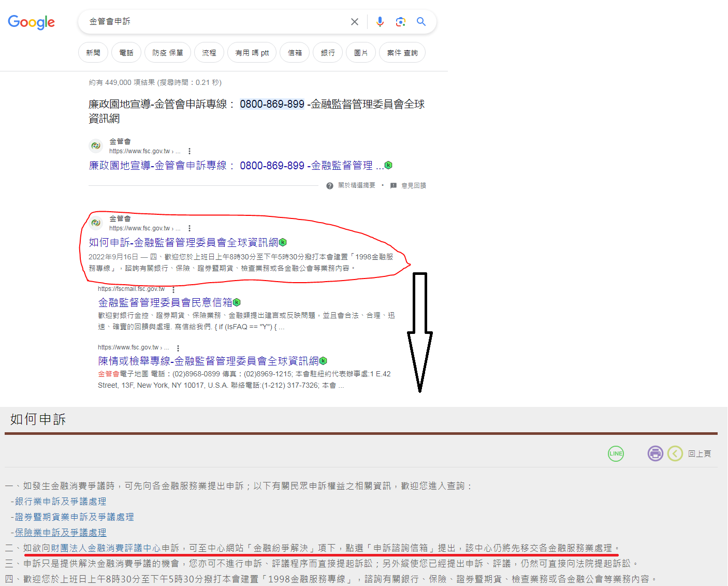Start voice search with microphone icon
Image resolution: width=728 pixels, height=586 pixels.
pyautogui.click(x=380, y=22)
